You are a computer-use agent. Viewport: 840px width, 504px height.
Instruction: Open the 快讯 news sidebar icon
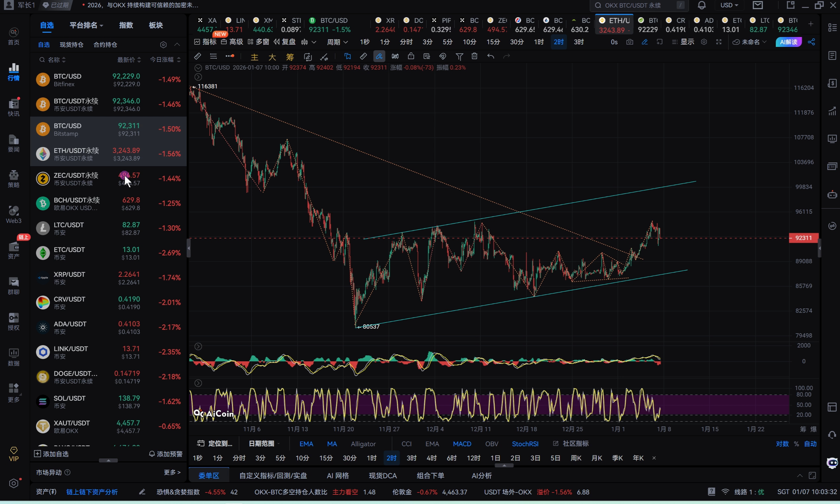pos(14,107)
